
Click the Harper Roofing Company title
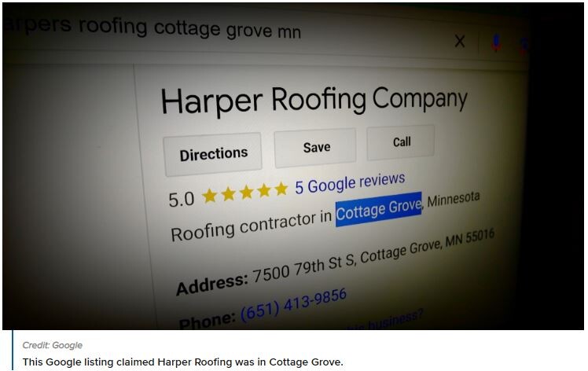click(x=314, y=101)
